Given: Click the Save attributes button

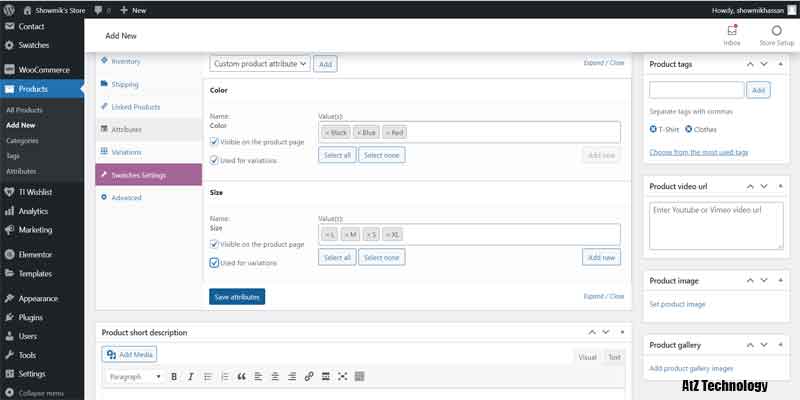Looking at the screenshot, I should point(237,297).
